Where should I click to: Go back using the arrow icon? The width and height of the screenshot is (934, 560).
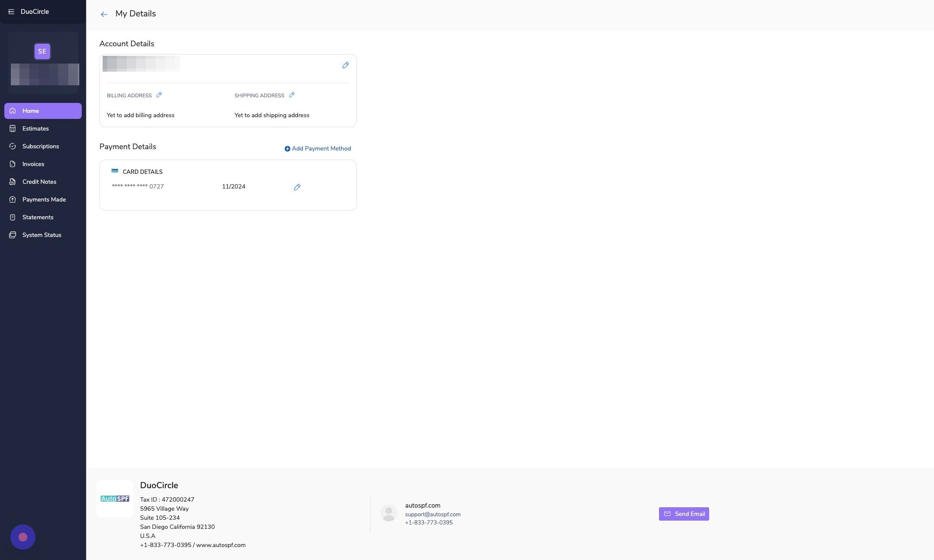point(104,14)
